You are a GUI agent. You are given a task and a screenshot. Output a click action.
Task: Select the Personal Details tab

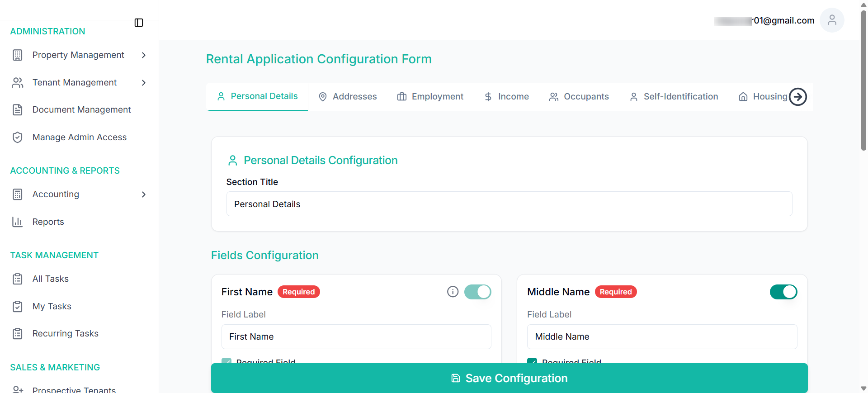[x=257, y=96]
